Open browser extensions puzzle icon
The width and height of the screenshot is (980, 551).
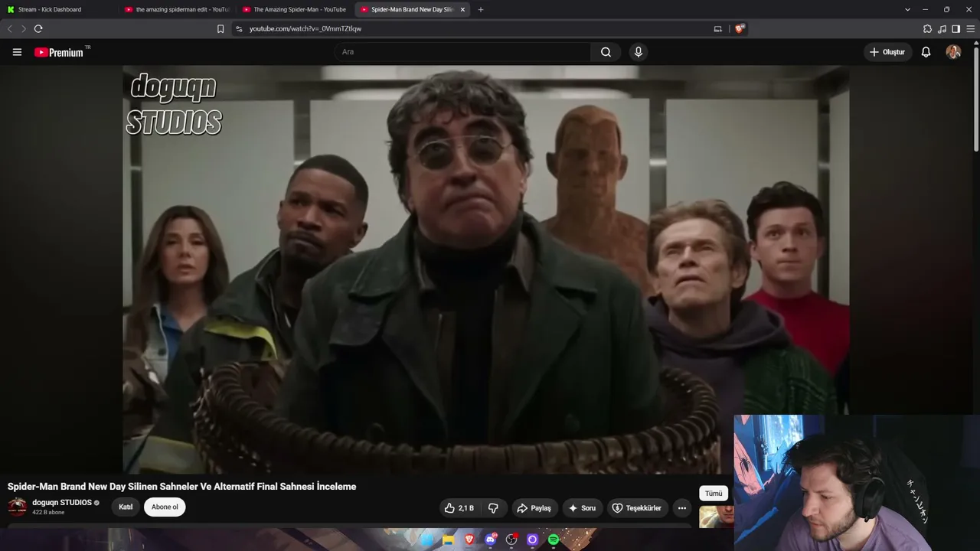click(x=927, y=29)
